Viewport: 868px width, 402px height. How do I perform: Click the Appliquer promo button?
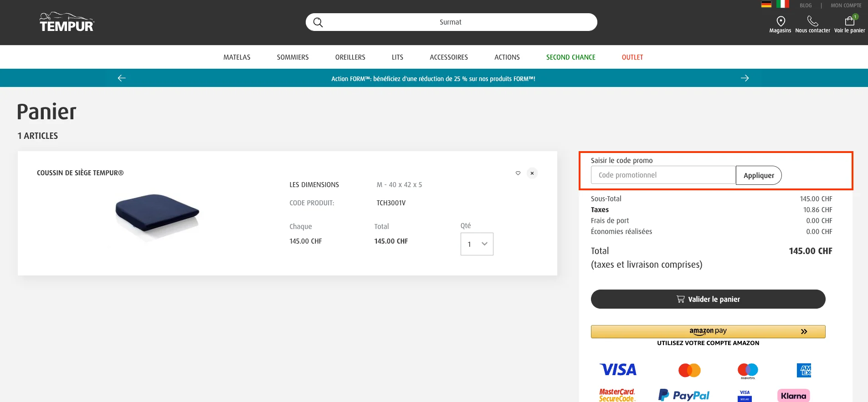tap(759, 175)
